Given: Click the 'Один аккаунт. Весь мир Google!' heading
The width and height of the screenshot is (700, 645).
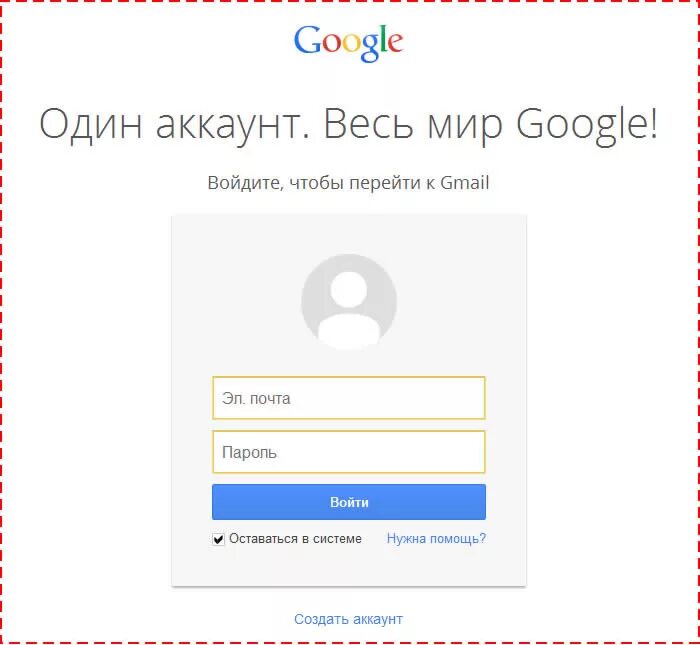Looking at the screenshot, I should (349, 125).
